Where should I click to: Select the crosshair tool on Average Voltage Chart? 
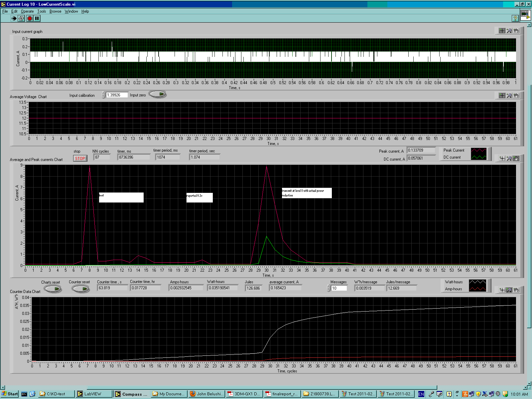502,95
